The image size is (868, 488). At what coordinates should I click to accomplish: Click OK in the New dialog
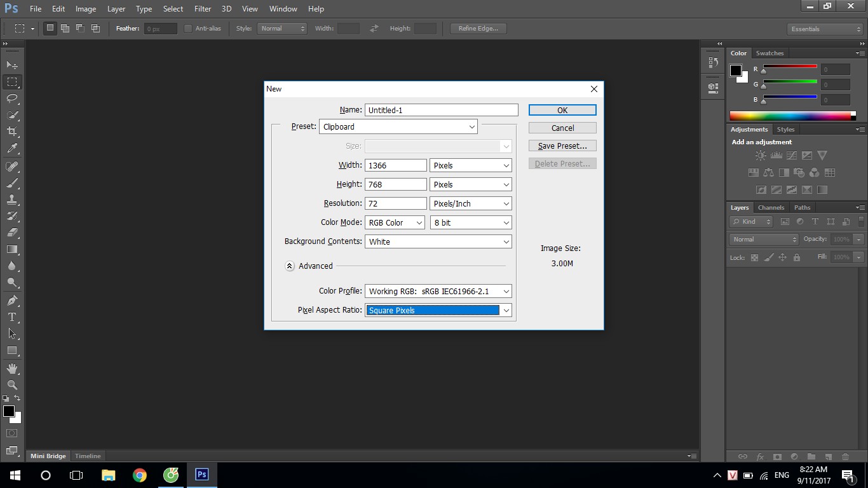click(562, 110)
